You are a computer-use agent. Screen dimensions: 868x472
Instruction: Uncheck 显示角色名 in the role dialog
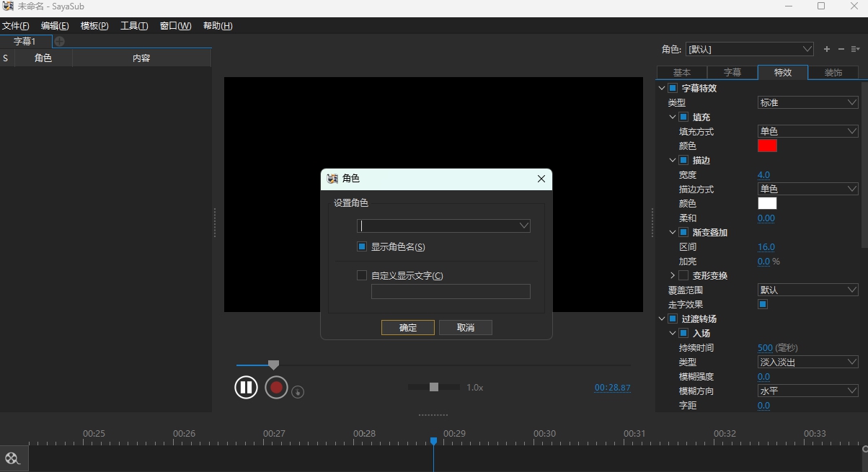(x=361, y=246)
